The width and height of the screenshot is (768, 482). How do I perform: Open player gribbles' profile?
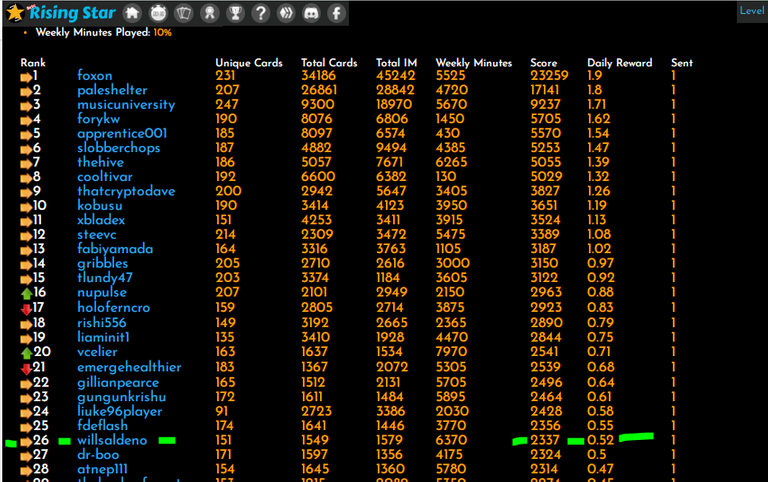point(102,264)
